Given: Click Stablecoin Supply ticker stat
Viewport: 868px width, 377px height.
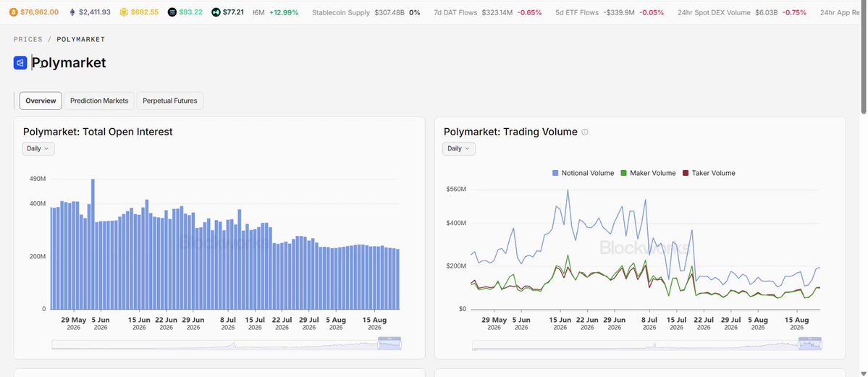Looking at the screenshot, I should point(366,12).
